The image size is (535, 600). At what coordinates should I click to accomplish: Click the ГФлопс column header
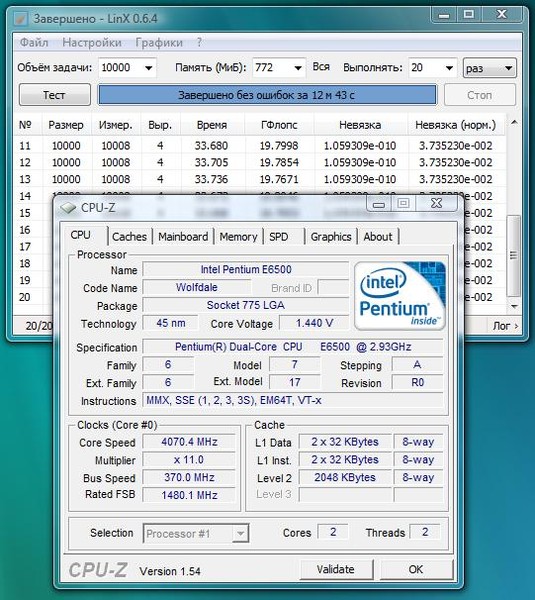(279, 125)
